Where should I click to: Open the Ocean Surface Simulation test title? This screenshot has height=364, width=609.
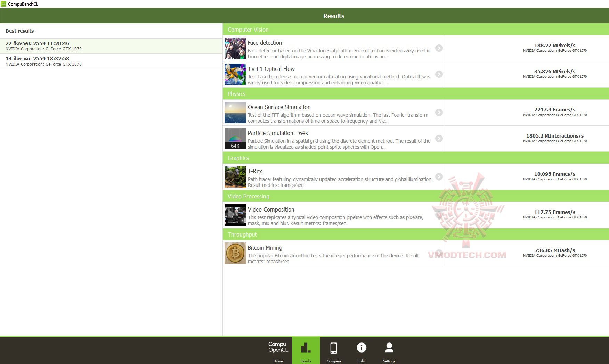click(279, 107)
